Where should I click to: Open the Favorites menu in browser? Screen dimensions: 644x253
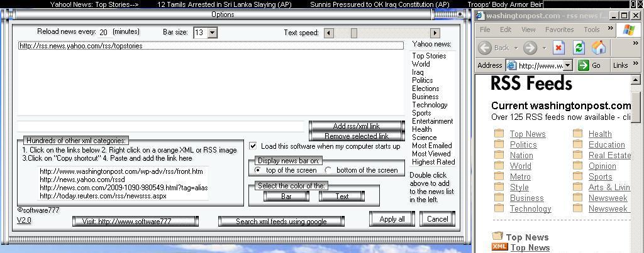point(559,30)
